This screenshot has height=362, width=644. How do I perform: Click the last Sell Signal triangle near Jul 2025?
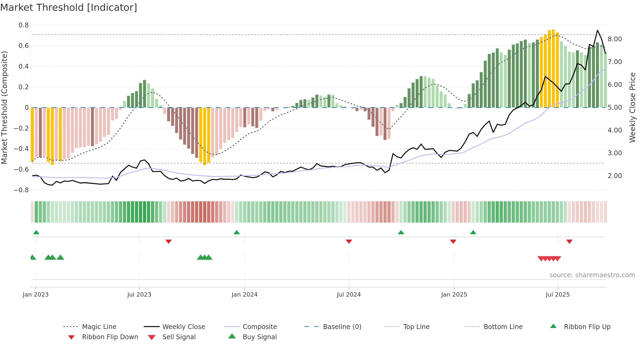point(558,259)
